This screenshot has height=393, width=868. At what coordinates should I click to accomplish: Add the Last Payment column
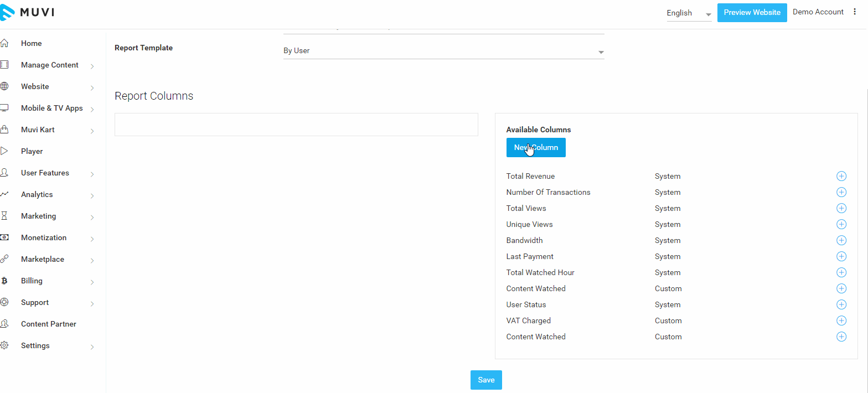pyautogui.click(x=841, y=256)
